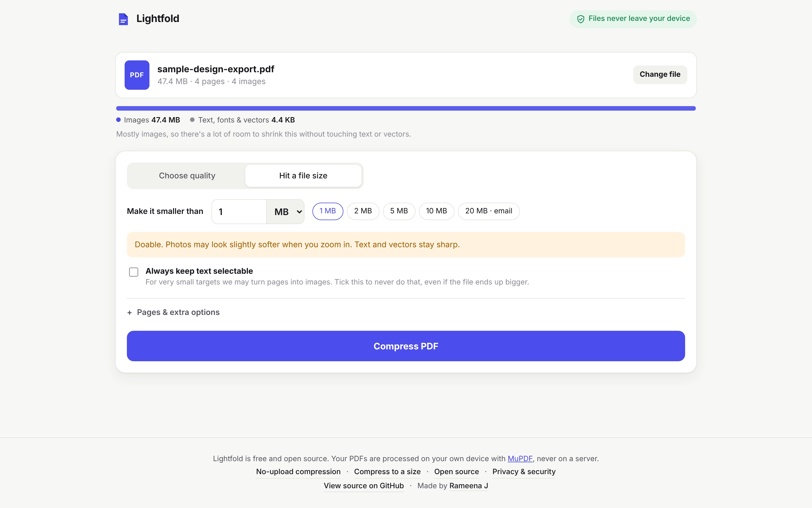
Task: Click the Doable estimate message banner
Action: [x=406, y=245]
